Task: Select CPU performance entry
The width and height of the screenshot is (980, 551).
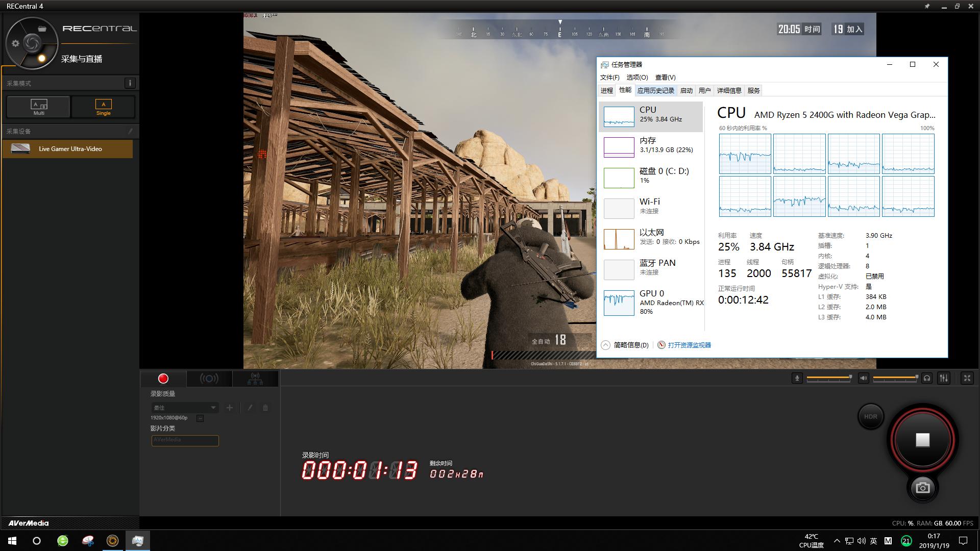Action: [651, 116]
